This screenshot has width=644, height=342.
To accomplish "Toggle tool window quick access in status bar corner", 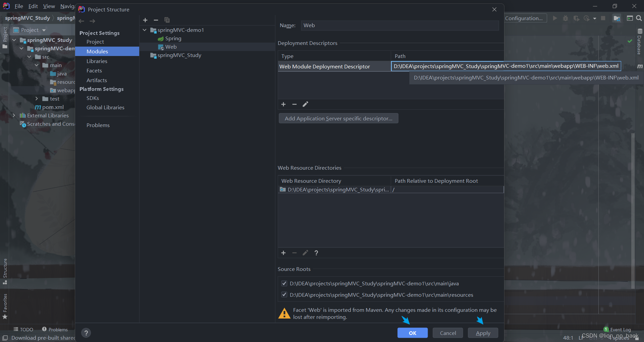I will (5, 338).
